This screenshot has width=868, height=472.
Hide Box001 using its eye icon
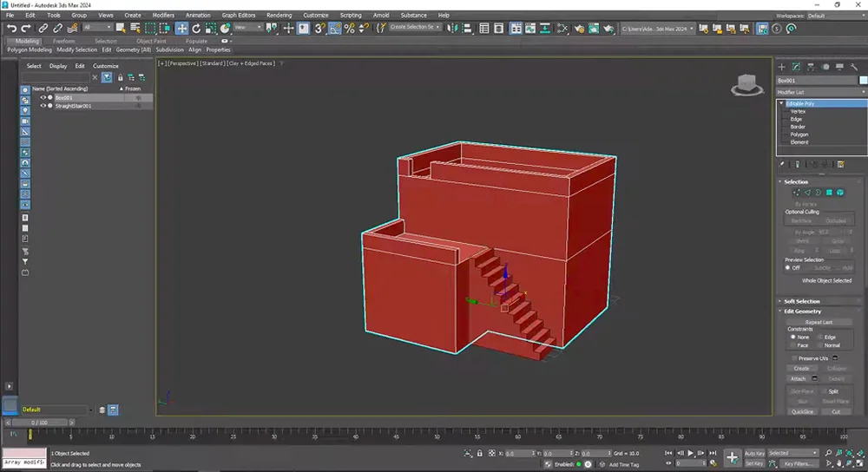click(x=43, y=98)
